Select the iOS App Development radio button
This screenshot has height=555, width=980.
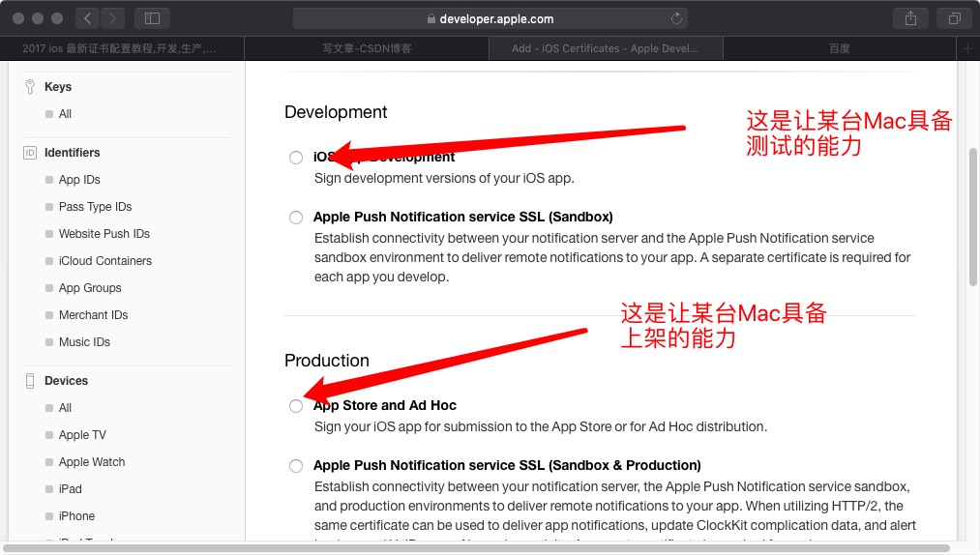(x=296, y=158)
